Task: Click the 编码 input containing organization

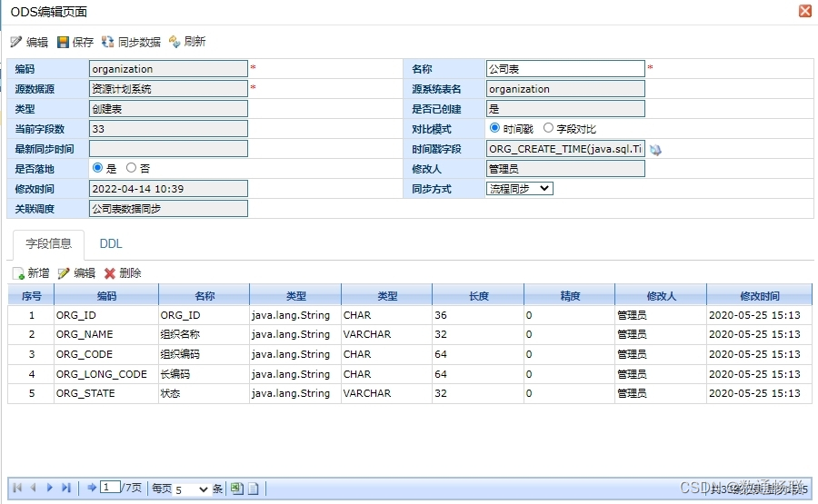Action: (168, 69)
